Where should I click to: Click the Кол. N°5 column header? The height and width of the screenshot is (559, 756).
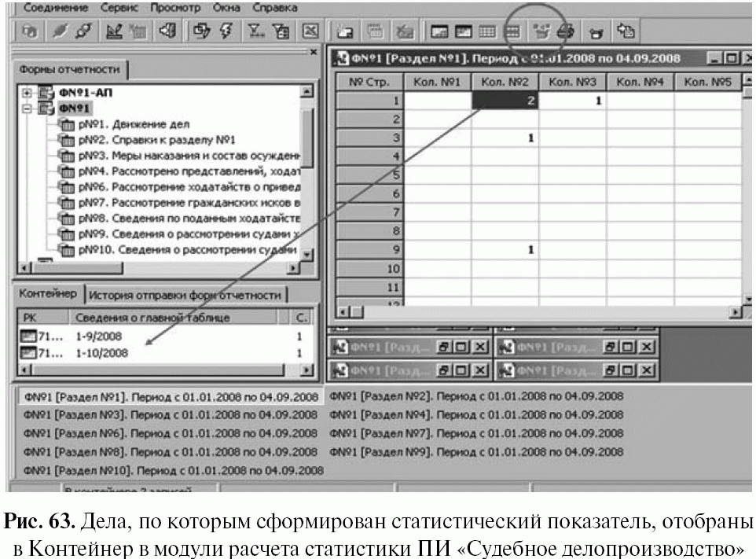(707, 82)
